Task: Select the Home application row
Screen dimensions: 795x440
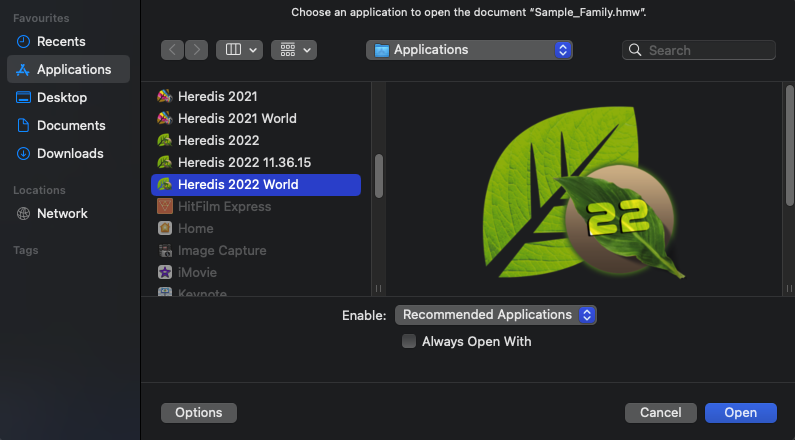Action: tap(256, 228)
